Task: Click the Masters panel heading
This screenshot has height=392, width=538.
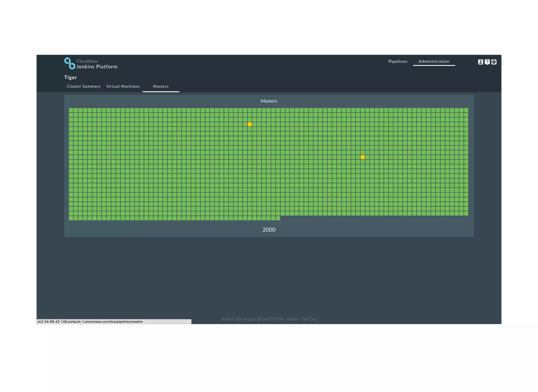Action: click(x=269, y=101)
